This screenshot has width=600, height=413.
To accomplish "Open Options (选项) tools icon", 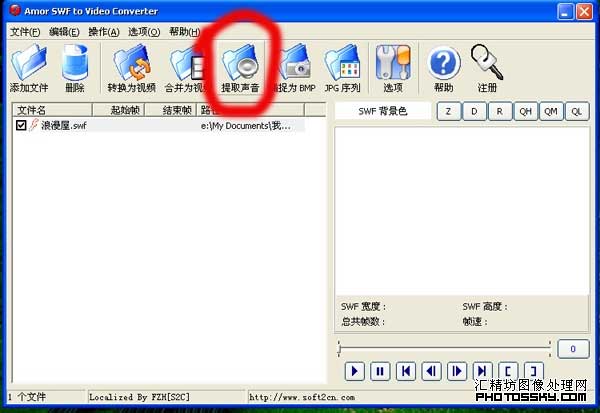I will [x=393, y=68].
